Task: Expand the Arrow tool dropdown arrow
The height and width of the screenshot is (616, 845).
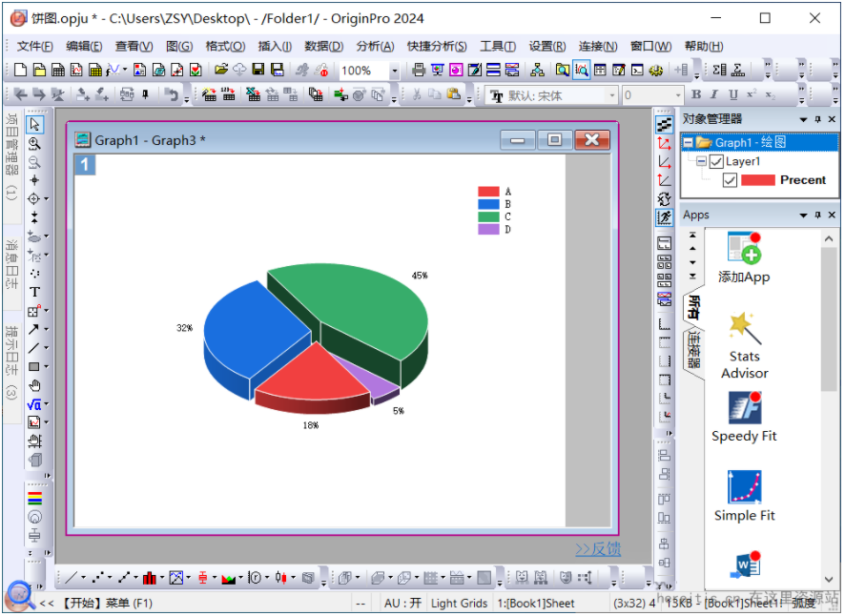Action: pyautogui.click(x=47, y=329)
